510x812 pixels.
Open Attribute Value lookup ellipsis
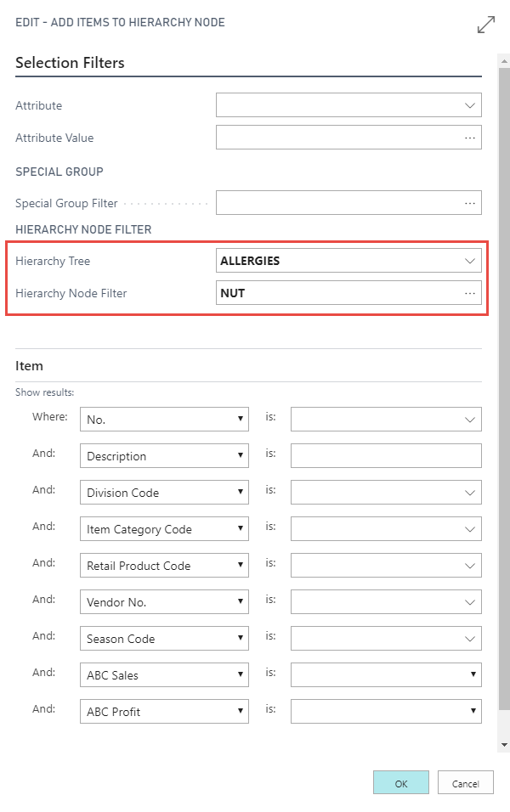pyautogui.click(x=469, y=138)
